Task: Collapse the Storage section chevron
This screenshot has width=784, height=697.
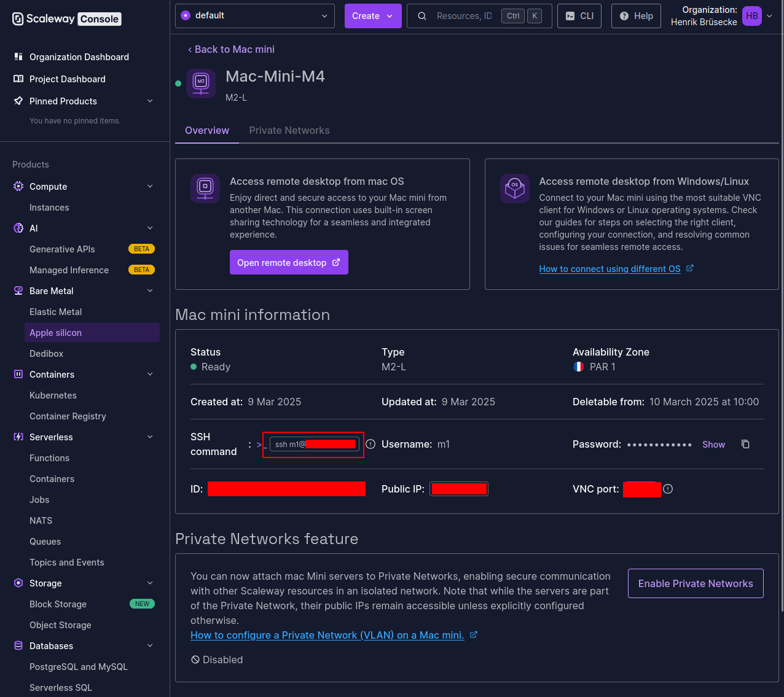Action: [150, 583]
